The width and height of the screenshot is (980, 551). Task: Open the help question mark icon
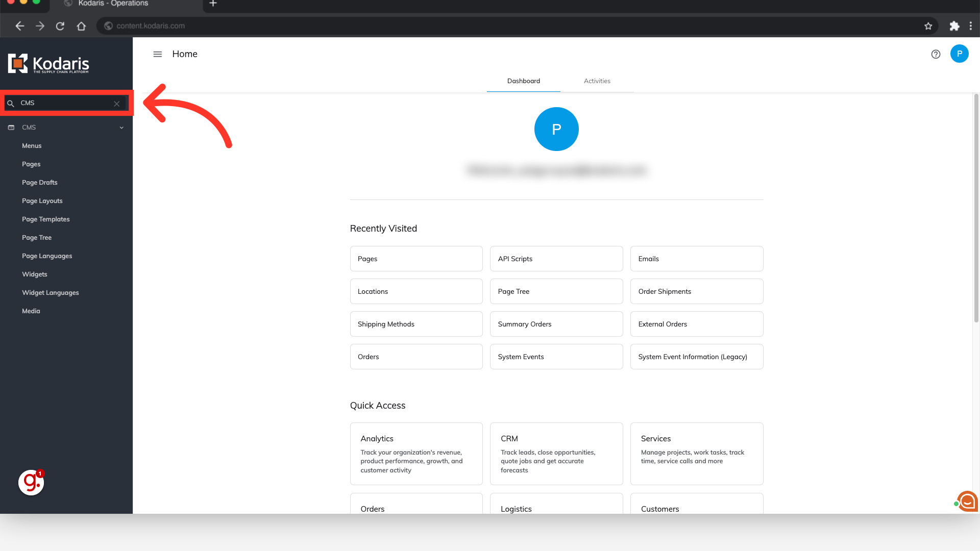tap(935, 54)
